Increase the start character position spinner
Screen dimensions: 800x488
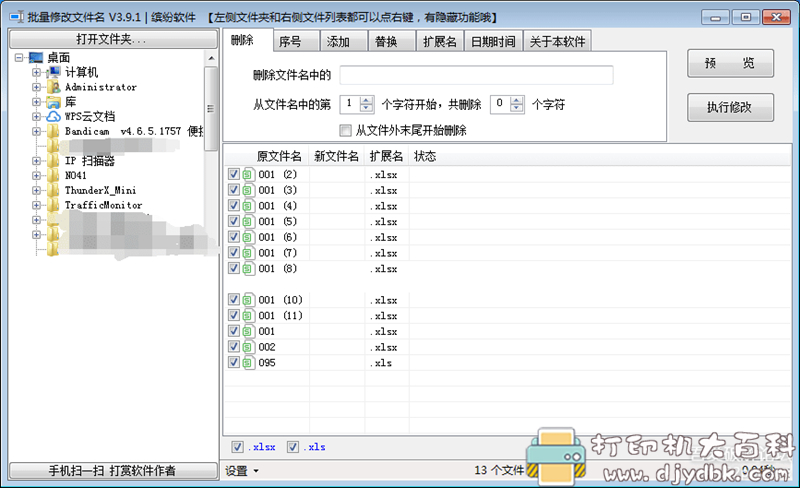point(366,100)
